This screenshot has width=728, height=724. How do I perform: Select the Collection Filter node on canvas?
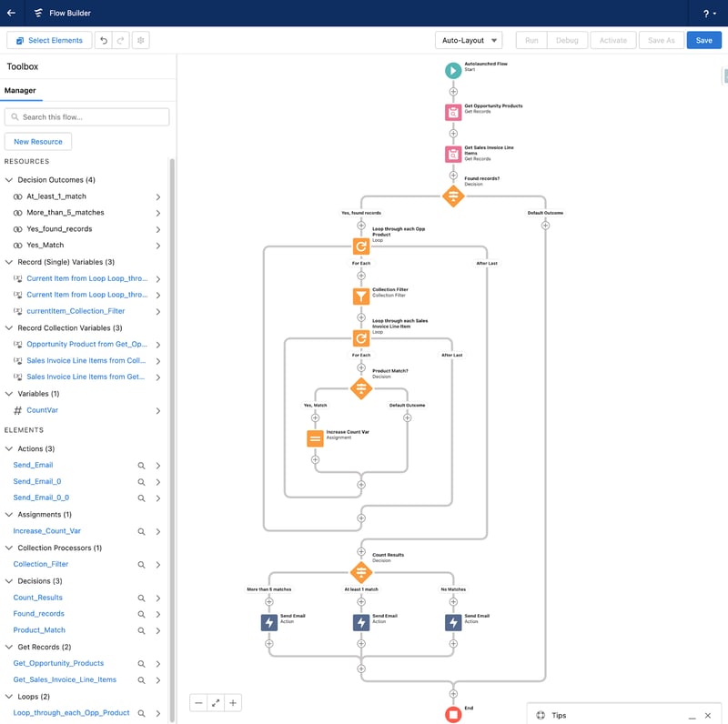pos(361,295)
